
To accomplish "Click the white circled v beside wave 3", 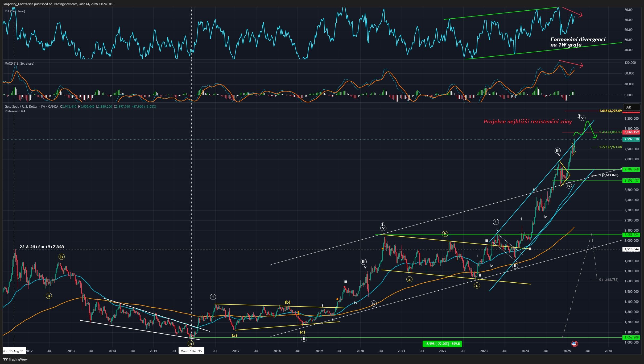I will [583, 118].
